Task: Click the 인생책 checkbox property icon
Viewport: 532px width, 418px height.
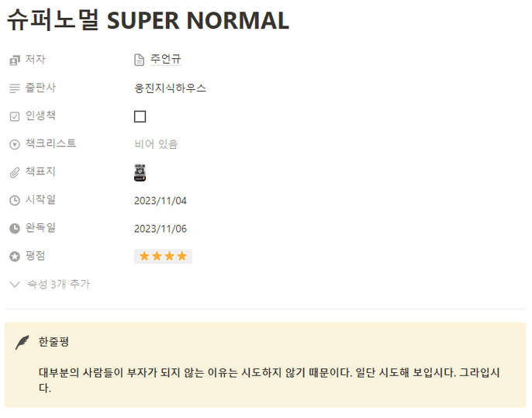Action: [x=15, y=116]
